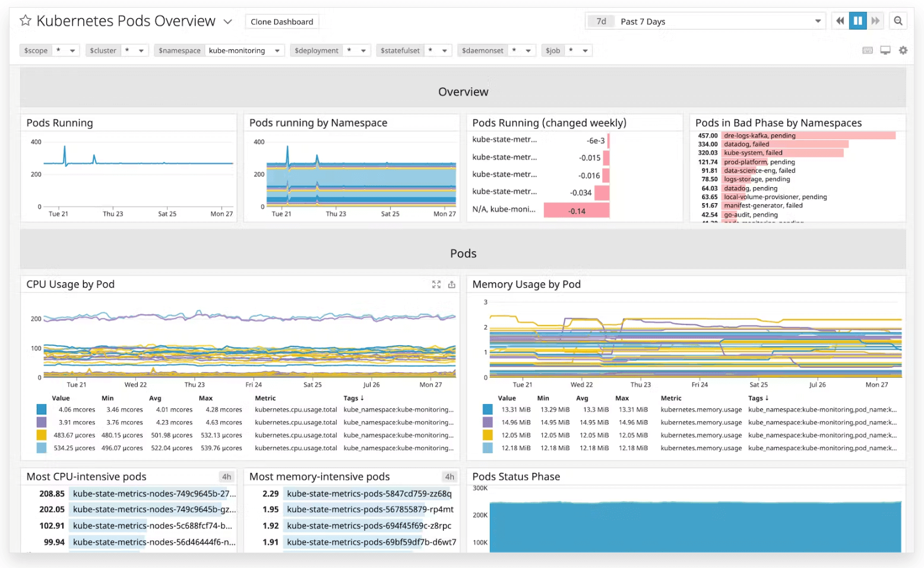
Task: Pause live dashboard updates
Action: 857,21
